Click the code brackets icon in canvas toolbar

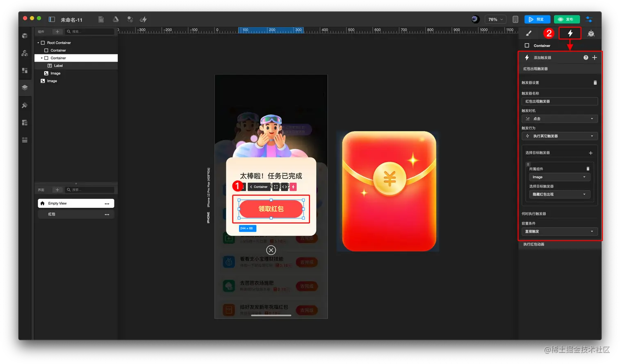285,187
